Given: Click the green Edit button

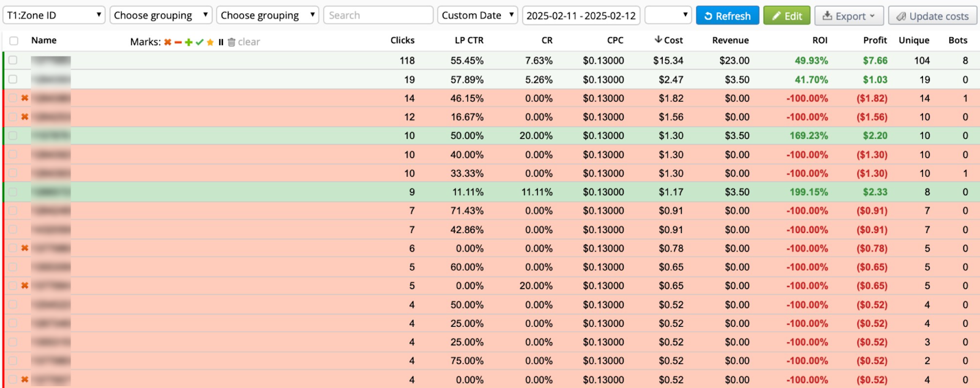Looking at the screenshot, I should (786, 16).
